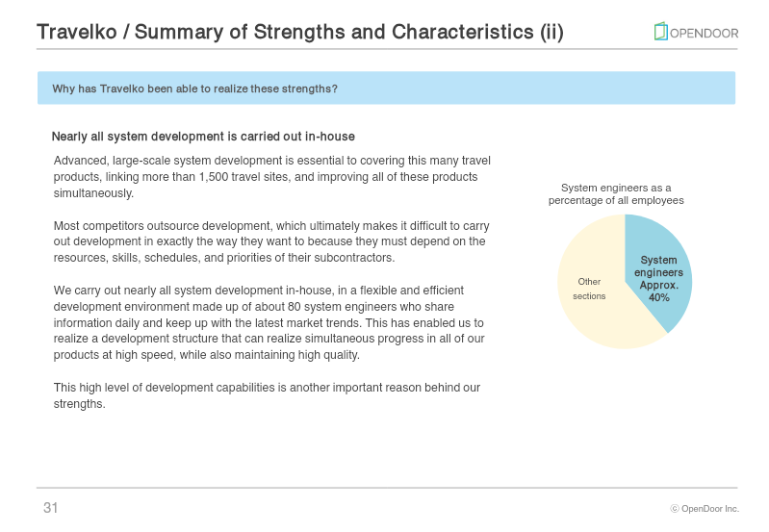Click the heading about in-house system development
Image resolution: width=769 pixels, height=532 pixels.
coord(203,137)
